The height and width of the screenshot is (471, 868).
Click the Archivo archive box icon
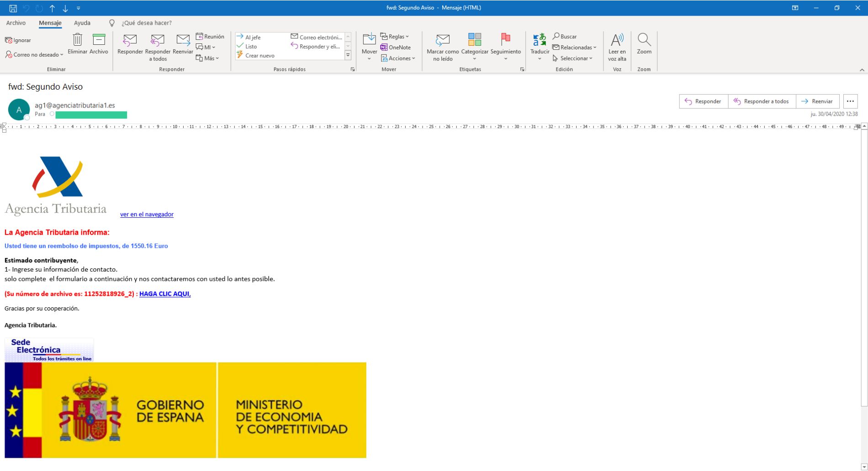tap(99, 40)
